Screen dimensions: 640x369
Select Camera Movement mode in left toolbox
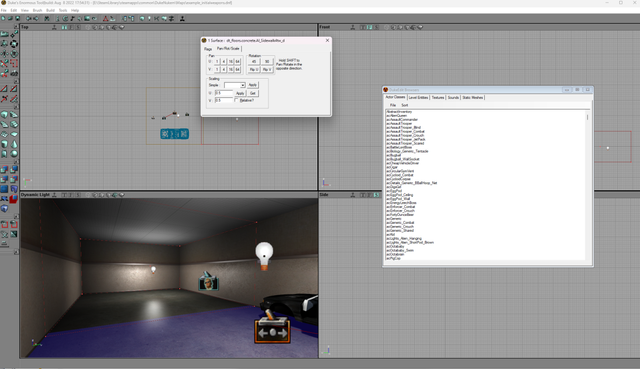tap(4, 34)
